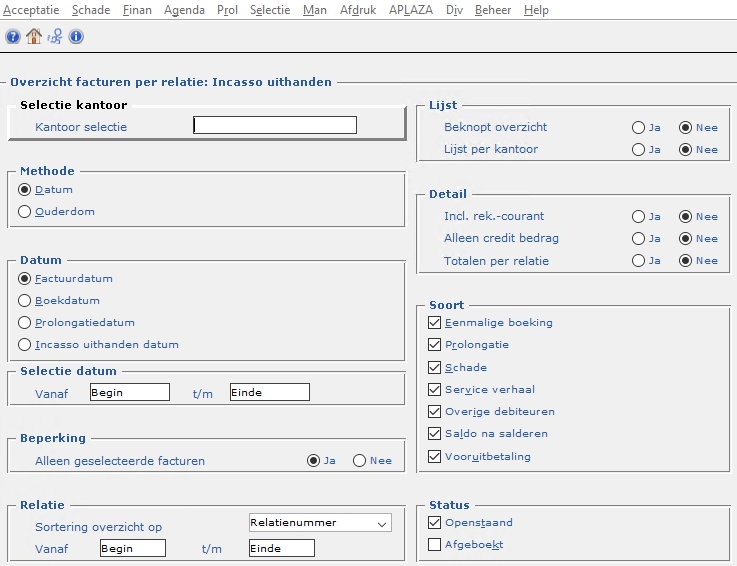
Task: Click the blue info icon
Action: point(76,37)
